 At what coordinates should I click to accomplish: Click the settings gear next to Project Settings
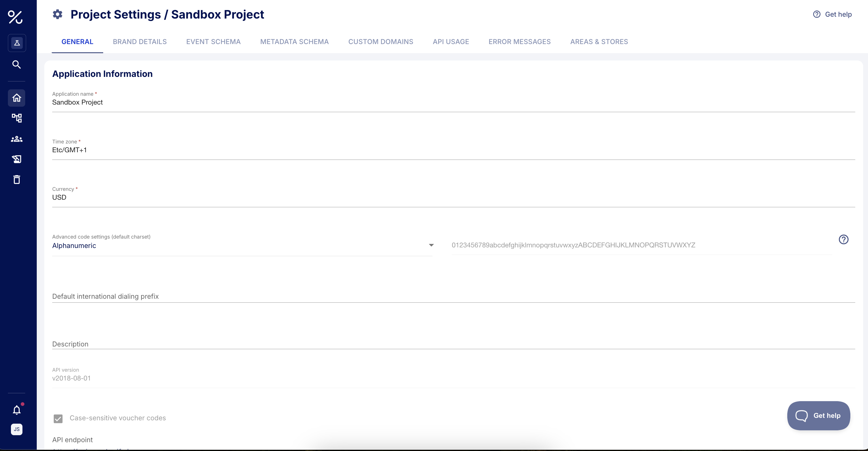tap(57, 14)
